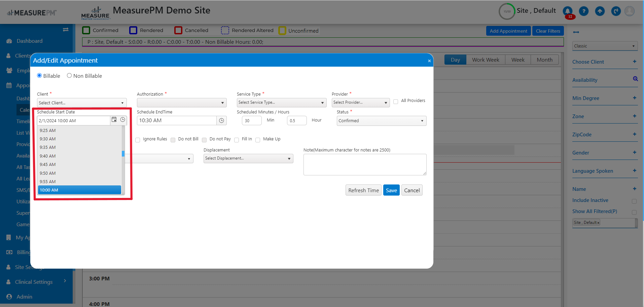Screen dimensions: 644x307
Task: Check the Do not Pay checkbox
Action: [x=204, y=140]
